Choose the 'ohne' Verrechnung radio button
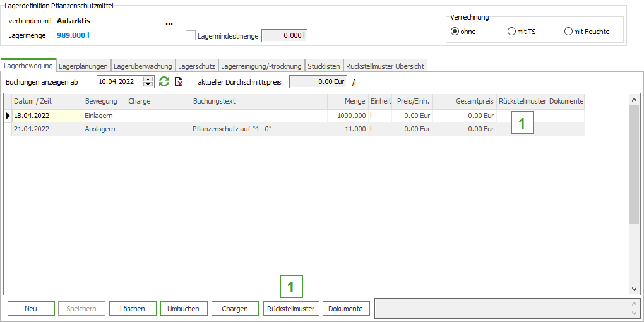Image resolution: width=644 pixels, height=322 pixels. point(455,32)
